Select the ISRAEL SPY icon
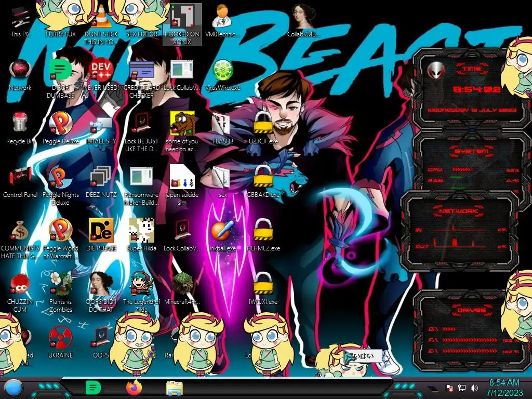Screen dimensions: 532x399 tap(101, 128)
